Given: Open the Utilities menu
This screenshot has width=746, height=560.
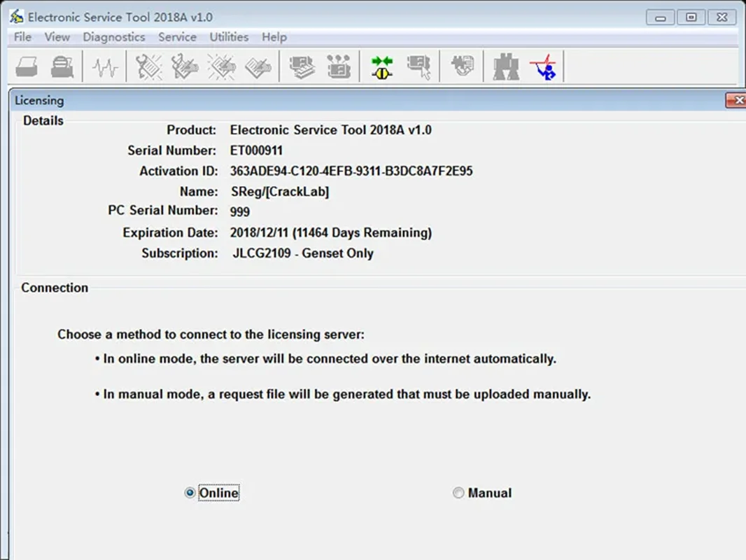Looking at the screenshot, I should pyautogui.click(x=229, y=37).
